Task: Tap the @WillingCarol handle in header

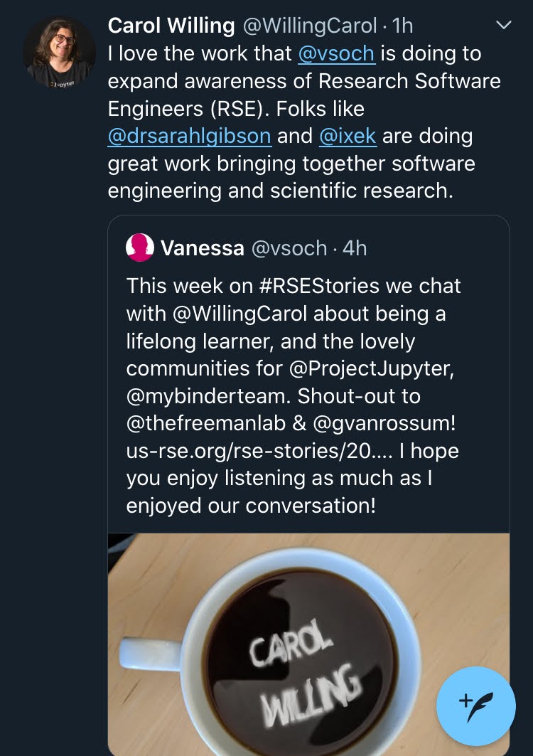Action: [x=310, y=26]
